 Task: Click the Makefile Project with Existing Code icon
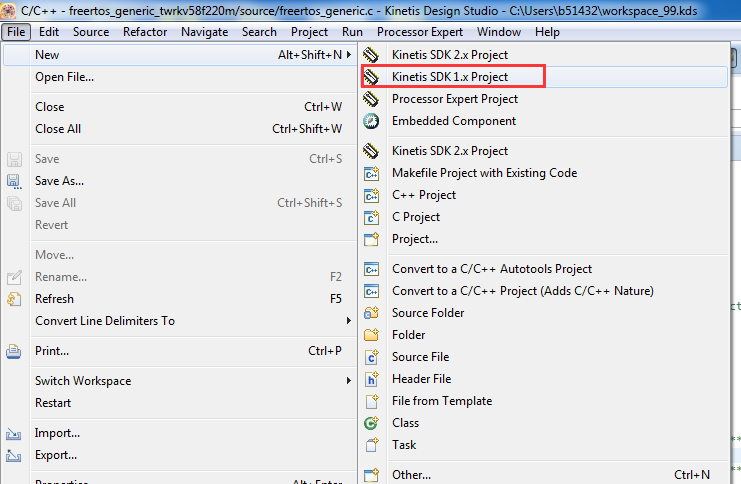(x=371, y=173)
